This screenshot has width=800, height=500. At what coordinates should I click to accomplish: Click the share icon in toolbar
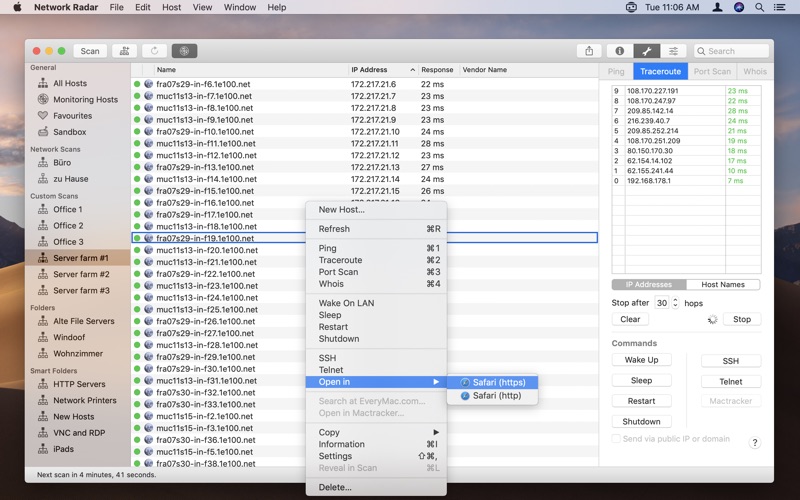click(589, 51)
